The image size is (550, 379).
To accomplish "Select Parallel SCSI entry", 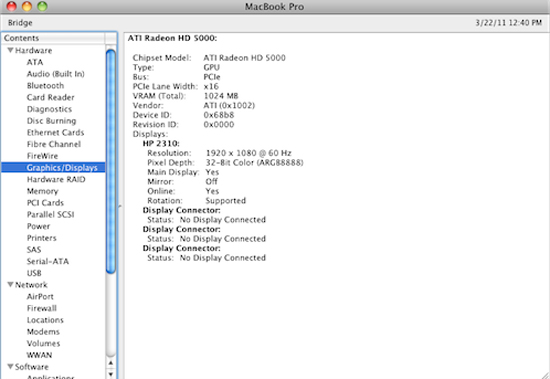I will (51, 214).
